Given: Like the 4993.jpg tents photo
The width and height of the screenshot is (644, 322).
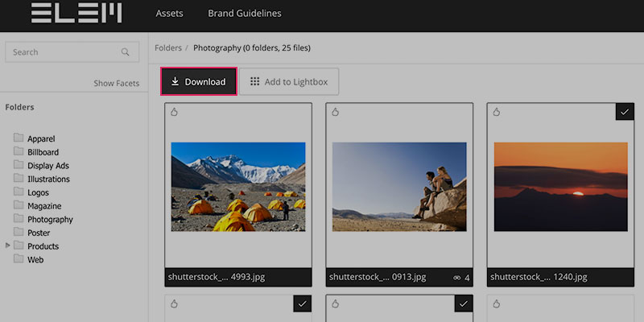Looking at the screenshot, I should tap(174, 112).
